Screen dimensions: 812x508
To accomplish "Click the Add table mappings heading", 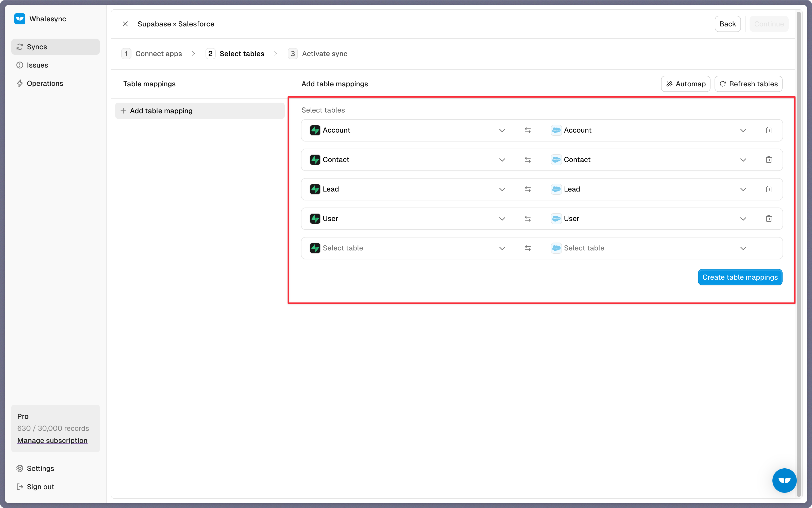I will 334,84.
